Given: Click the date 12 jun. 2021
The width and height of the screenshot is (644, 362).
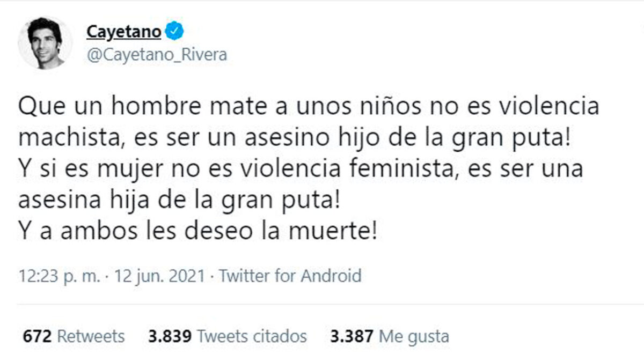Looking at the screenshot, I should coord(159,276).
